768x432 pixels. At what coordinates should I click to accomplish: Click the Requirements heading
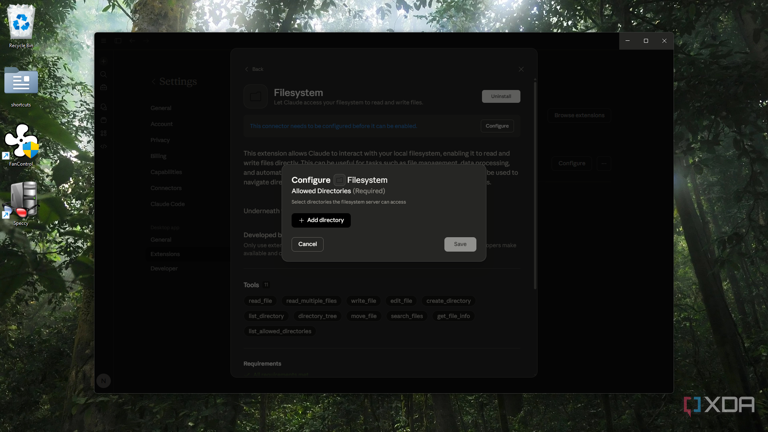(262, 364)
